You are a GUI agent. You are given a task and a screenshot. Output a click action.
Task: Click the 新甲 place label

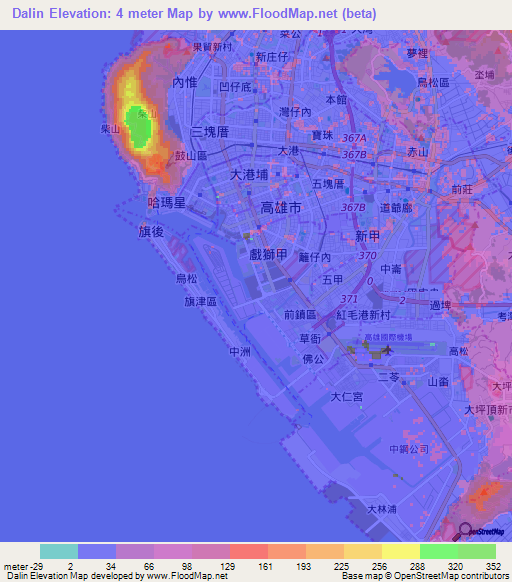pyautogui.click(x=368, y=236)
